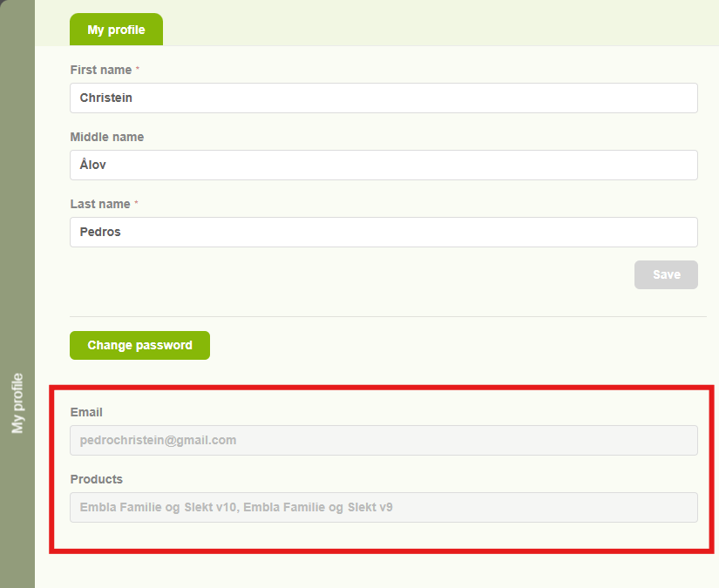Click the Products label
719x588 pixels.
pyautogui.click(x=96, y=479)
